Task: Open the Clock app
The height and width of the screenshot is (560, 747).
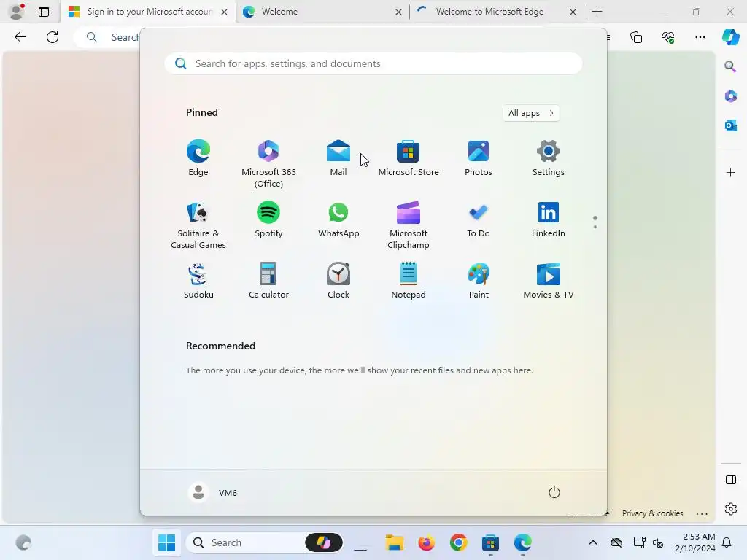Action: [x=338, y=281]
